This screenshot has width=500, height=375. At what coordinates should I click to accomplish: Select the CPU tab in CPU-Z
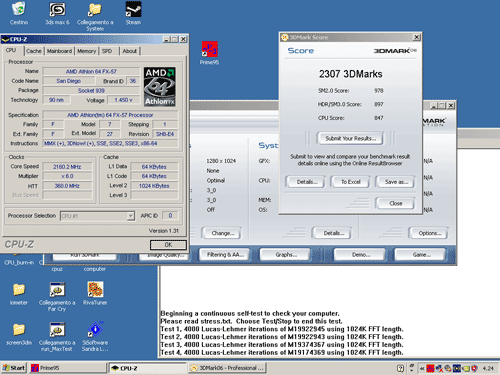[x=11, y=50]
